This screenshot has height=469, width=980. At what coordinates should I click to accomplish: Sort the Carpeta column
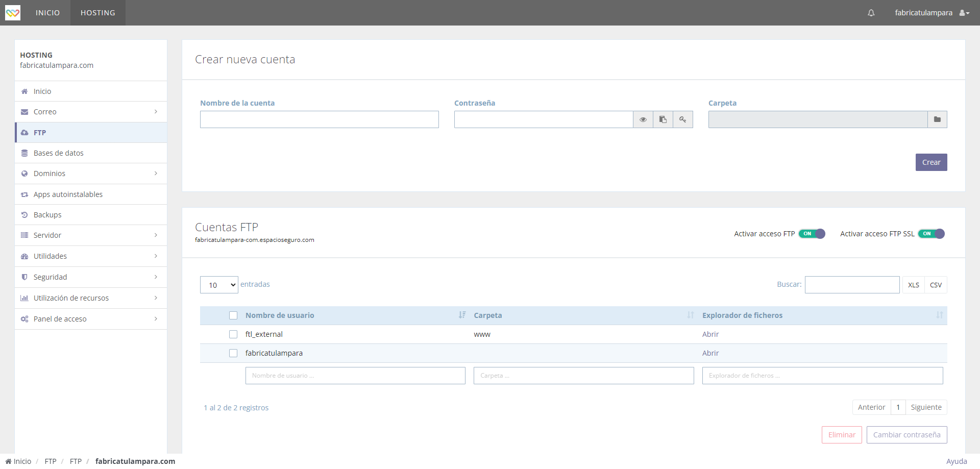tap(690, 315)
